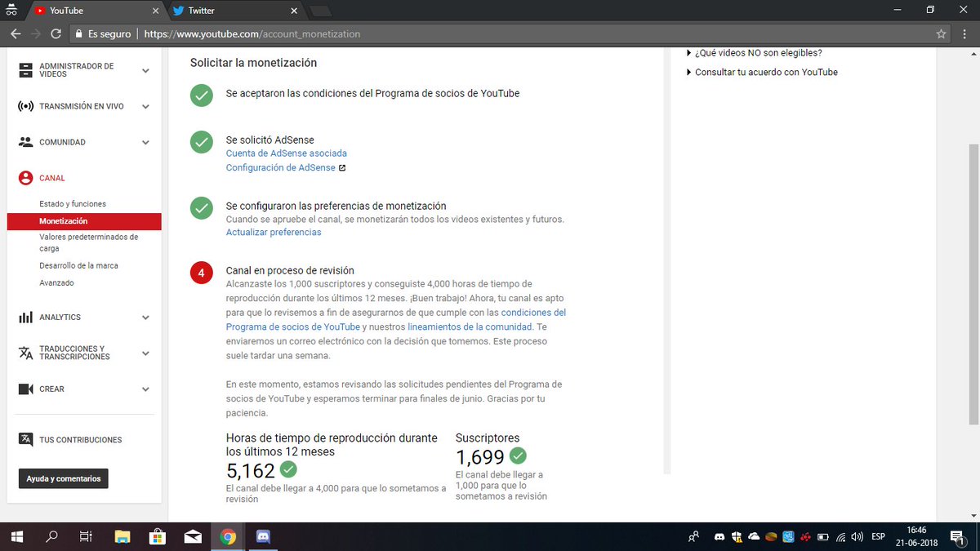
Task: Open Valores predeterminados de carga
Action: pyautogui.click(x=89, y=242)
